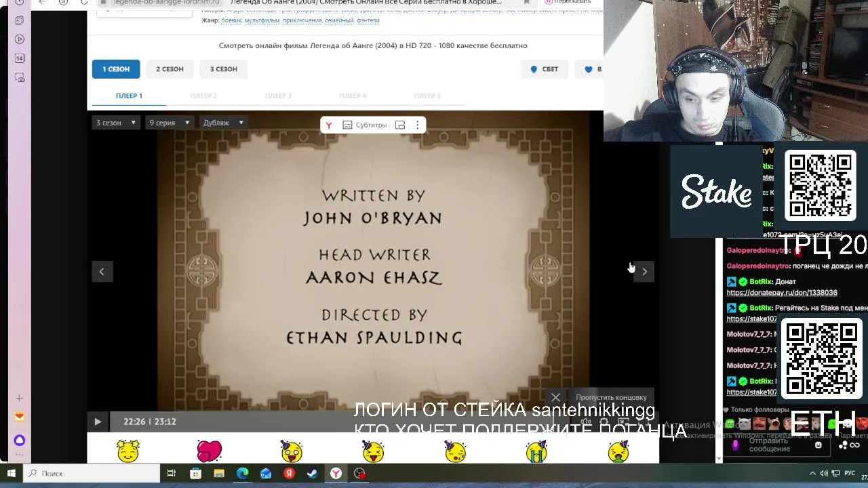
Task: Open Task View on the taskbar
Action: [172, 474]
